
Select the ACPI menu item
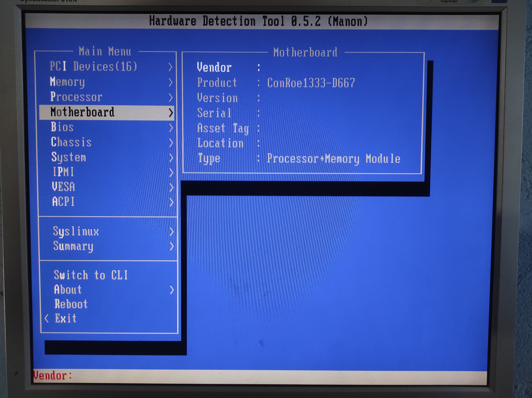63,202
